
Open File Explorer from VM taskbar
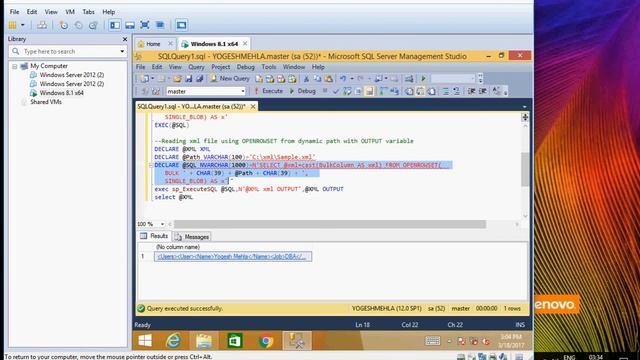point(204,340)
